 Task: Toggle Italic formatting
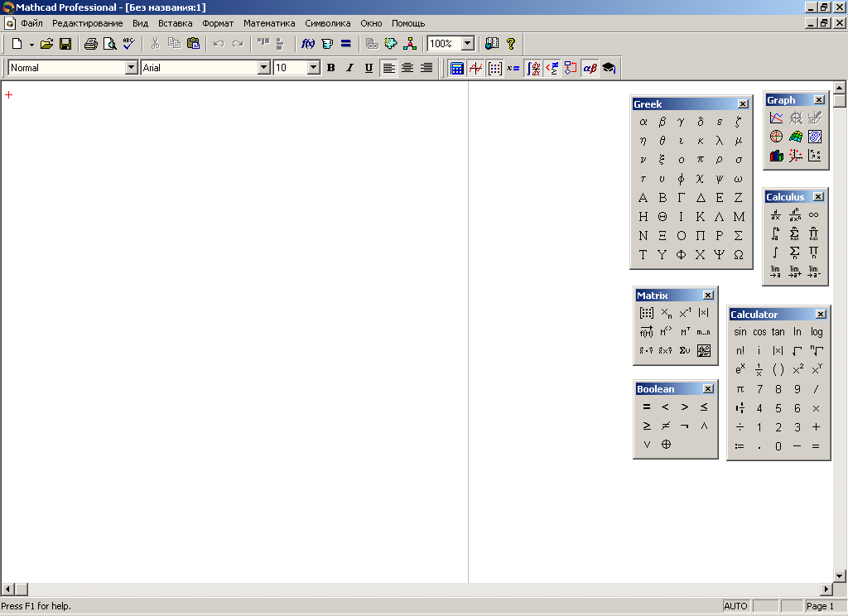point(350,68)
